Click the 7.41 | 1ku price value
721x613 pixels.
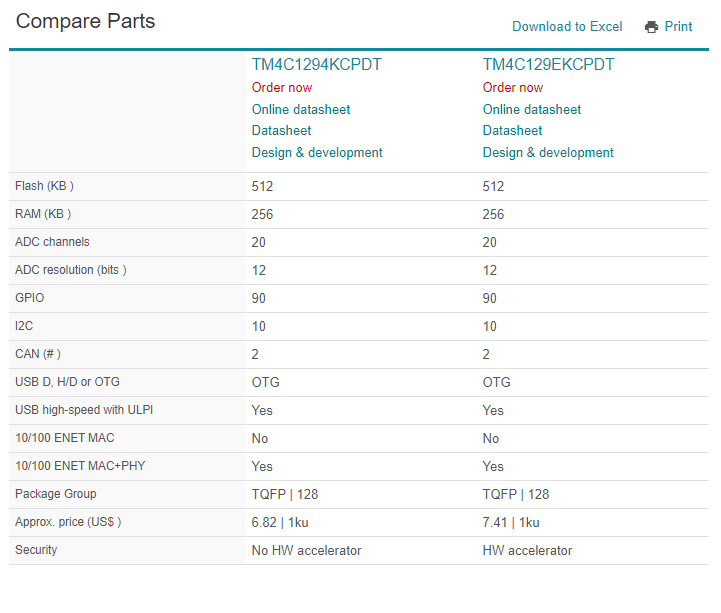tap(511, 522)
